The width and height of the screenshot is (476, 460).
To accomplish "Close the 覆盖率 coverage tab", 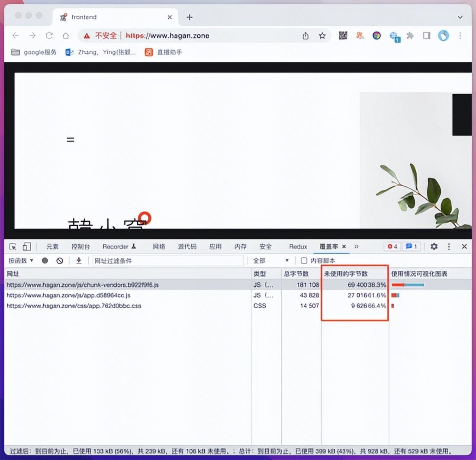I will tap(344, 246).
